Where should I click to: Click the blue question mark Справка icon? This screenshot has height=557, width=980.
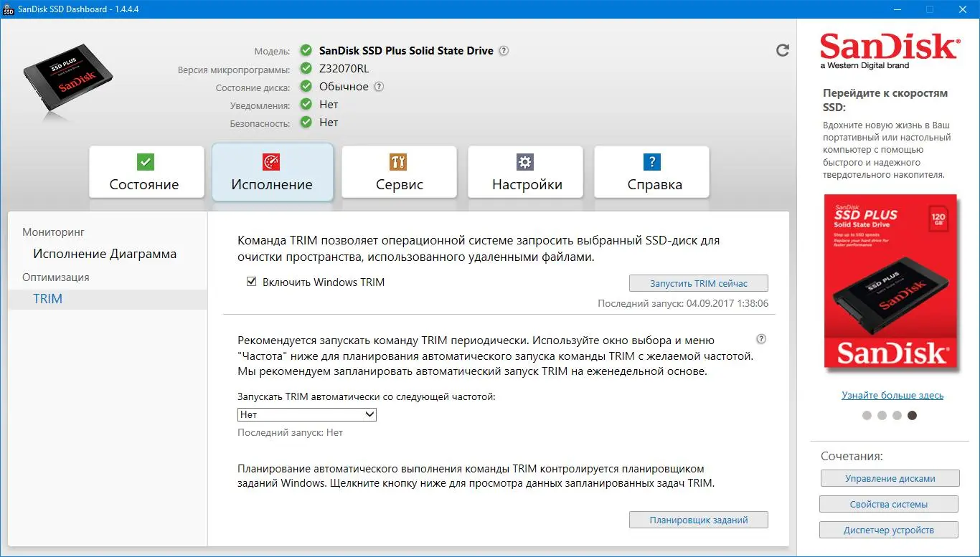pos(651,161)
